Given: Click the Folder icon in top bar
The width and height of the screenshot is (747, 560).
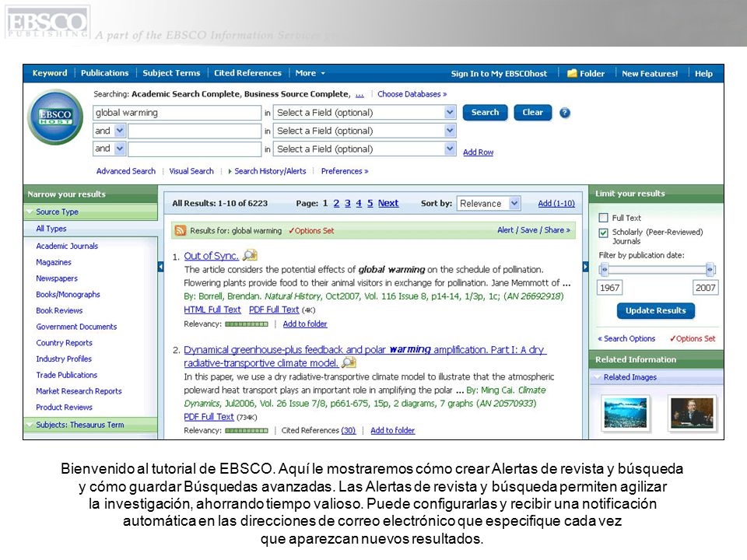Looking at the screenshot, I should (572, 73).
